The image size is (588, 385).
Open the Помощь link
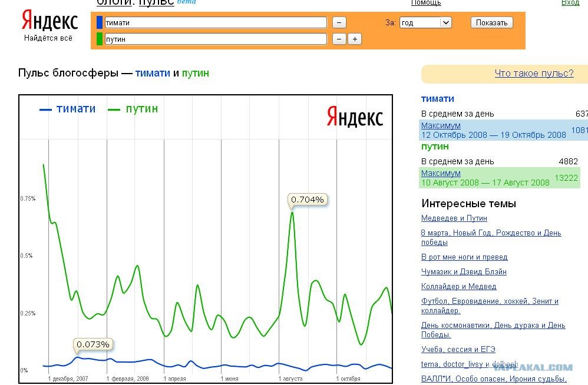click(426, 3)
